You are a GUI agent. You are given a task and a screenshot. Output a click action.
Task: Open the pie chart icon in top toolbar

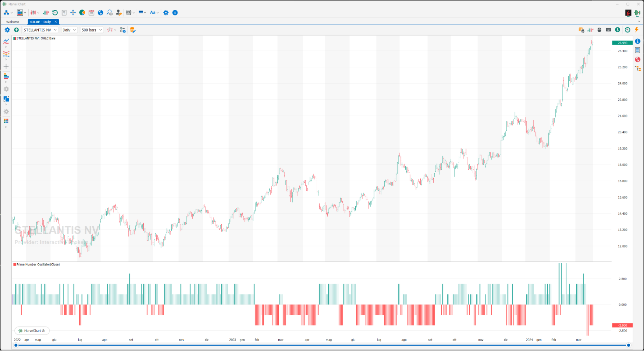pyautogui.click(x=82, y=13)
